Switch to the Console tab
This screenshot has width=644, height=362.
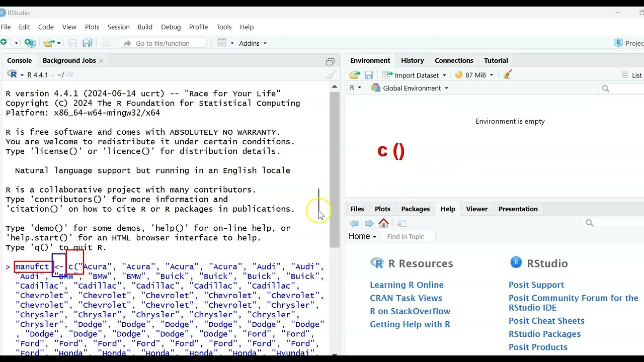coord(20,60)
